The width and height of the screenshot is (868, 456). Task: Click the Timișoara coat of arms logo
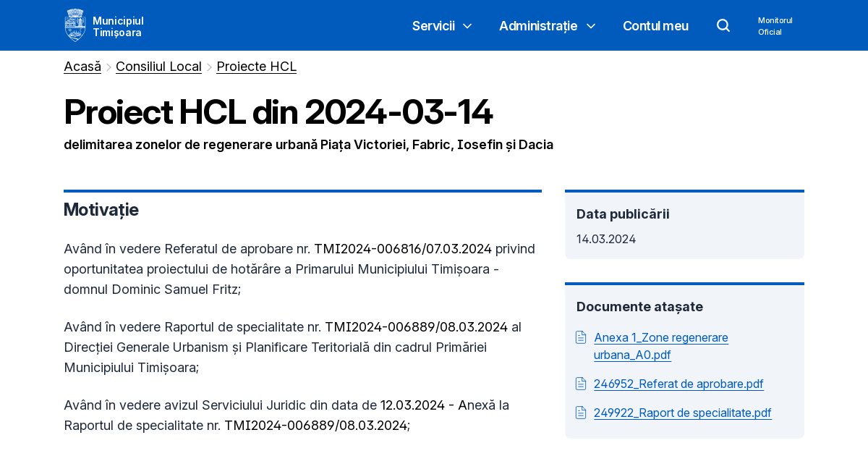[x=75, y=24]
